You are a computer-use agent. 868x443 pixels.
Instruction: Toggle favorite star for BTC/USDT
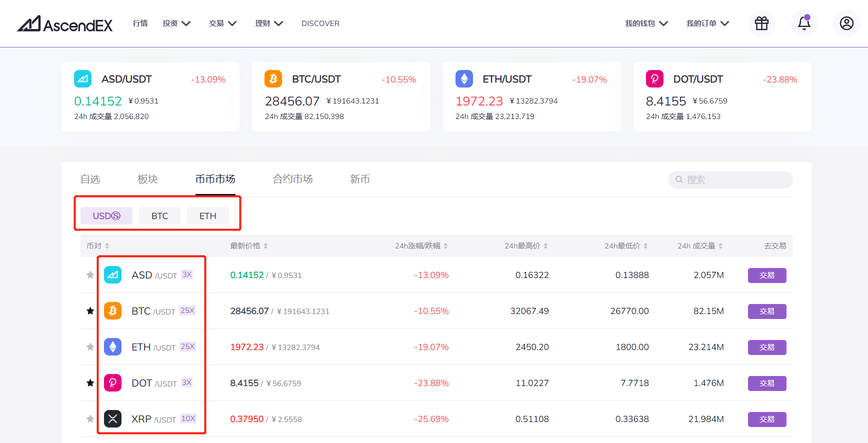pos(90,311)
